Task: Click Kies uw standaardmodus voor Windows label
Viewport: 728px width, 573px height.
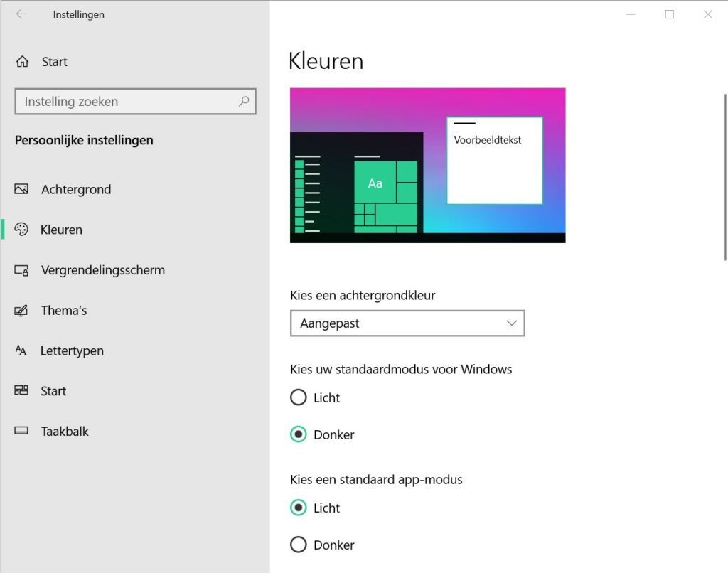Action: [401, 369]
